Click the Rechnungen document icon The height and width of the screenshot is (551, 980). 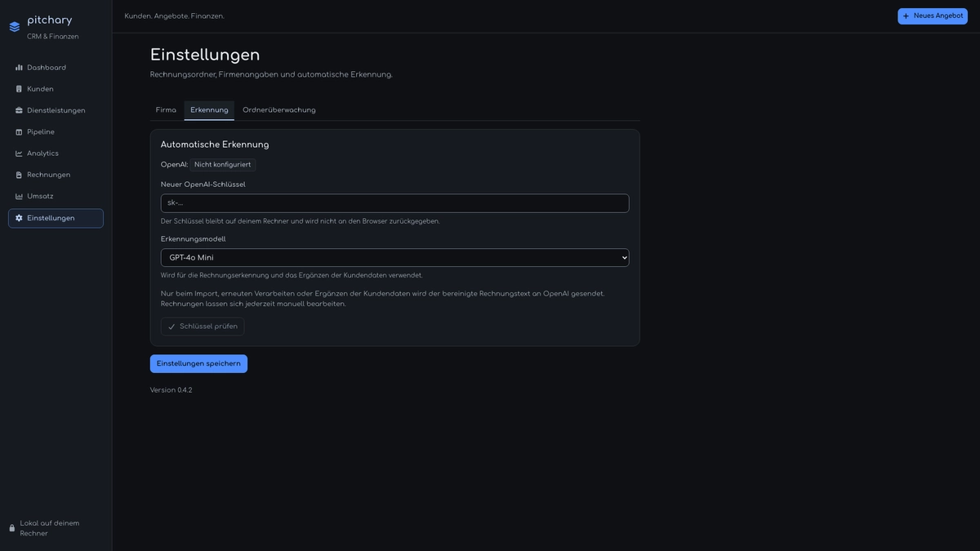point(19,175)
